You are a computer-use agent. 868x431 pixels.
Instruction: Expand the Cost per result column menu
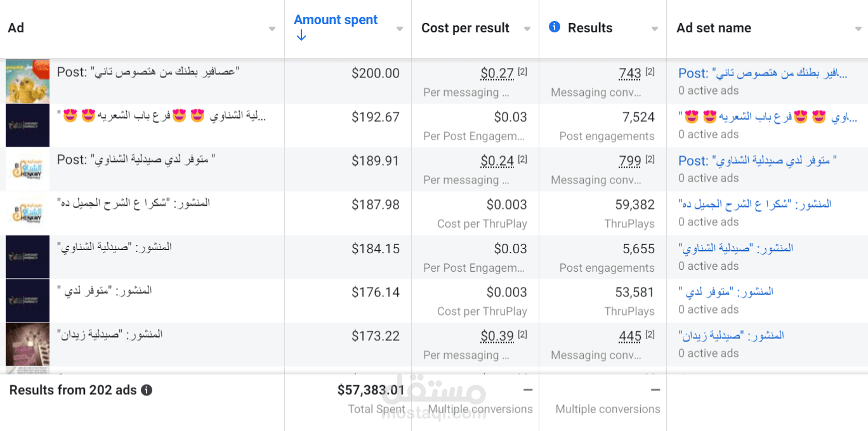pos(527,29)
